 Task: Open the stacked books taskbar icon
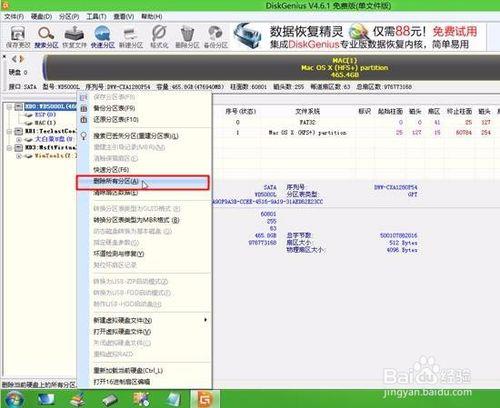click(77, 399)
